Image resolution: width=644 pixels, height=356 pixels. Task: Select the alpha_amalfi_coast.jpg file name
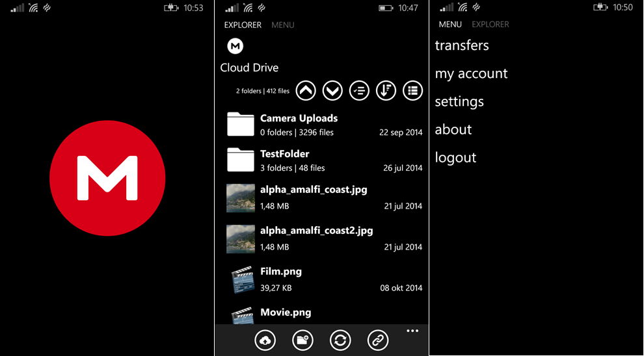314,190
